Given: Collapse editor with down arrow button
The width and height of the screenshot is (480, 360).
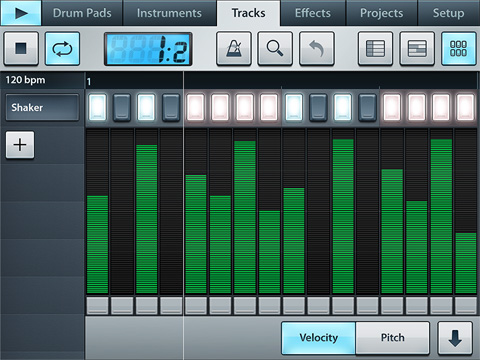Looking at the screenshot, I should tap(455, 338).
